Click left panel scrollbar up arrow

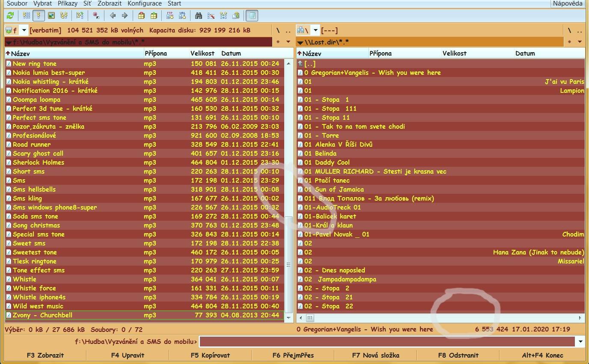tap(289, 63)
